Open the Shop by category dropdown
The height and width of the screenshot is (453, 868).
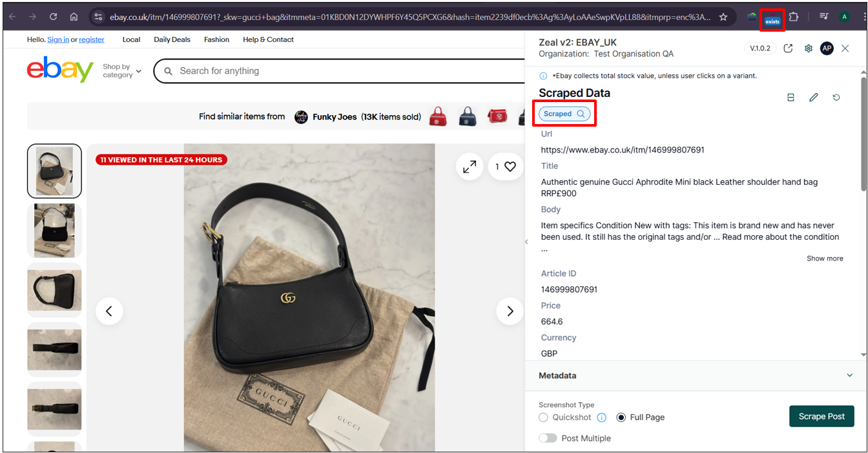coord(122,71)
